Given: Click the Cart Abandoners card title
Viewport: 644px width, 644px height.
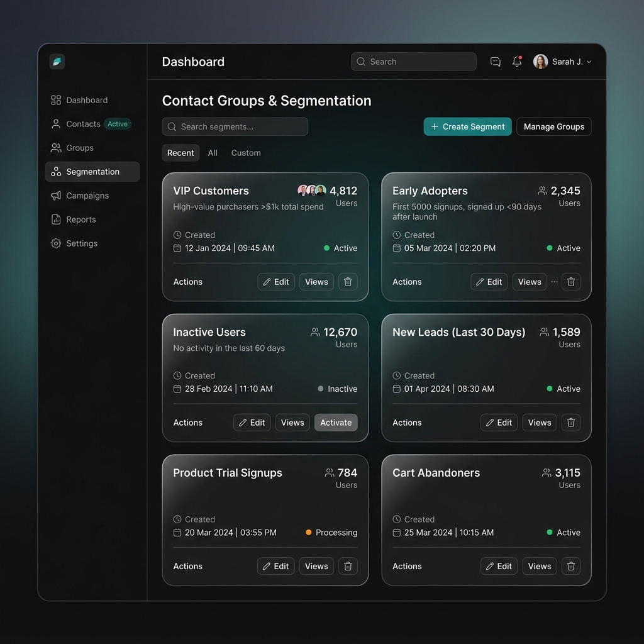Looking at the screenshot, I should click(x=436, y=473).
